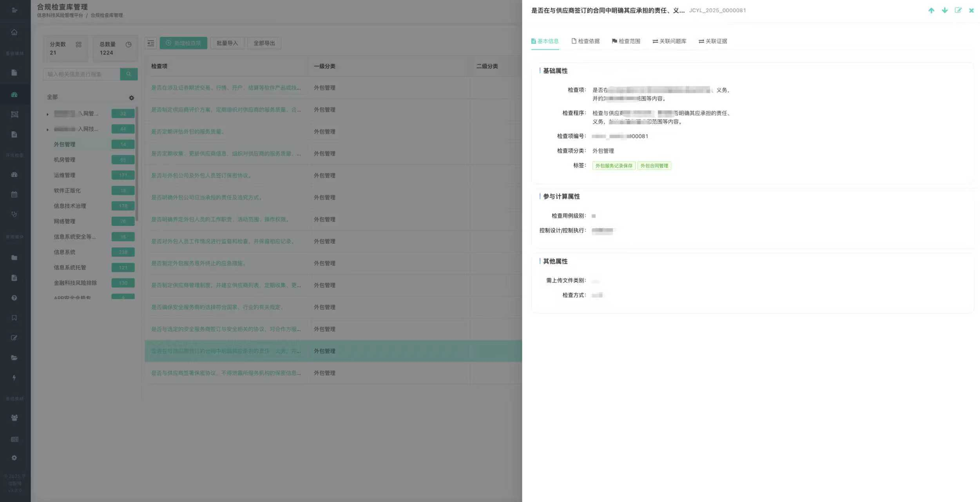Open the row 是否定期评估外包的服务质量
This screenshot has height=502, width=980.
pos(333,132)
